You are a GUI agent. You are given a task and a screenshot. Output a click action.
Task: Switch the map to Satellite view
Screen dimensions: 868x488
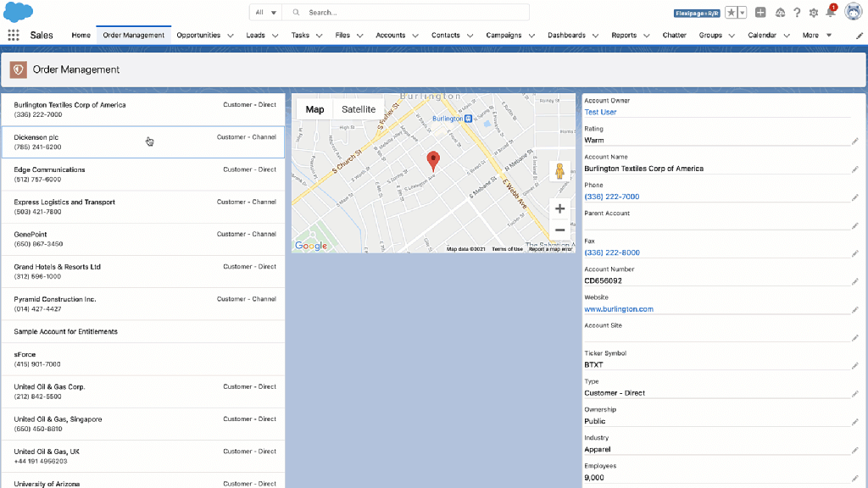pyautogui.click(x=359, y=109)
